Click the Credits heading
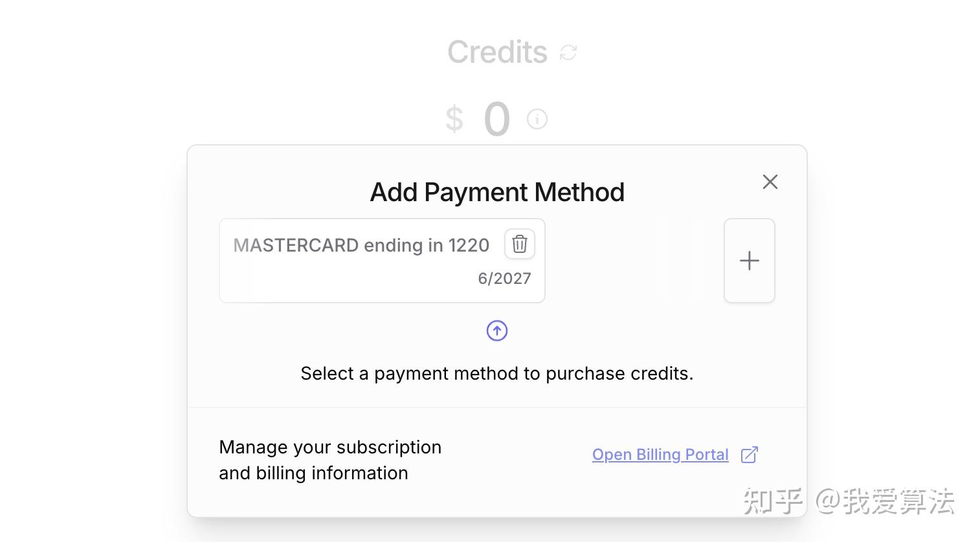This screenshot has height=542, width=980. [x=497, y=52]
